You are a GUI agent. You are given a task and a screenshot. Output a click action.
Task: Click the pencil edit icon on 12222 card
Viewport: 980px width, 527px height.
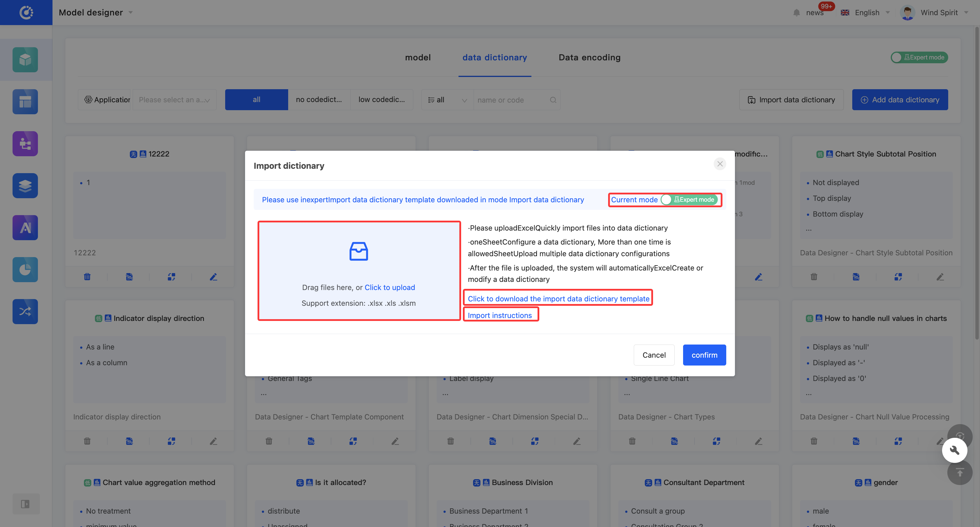pyautogui.click(x=213, y=276)
